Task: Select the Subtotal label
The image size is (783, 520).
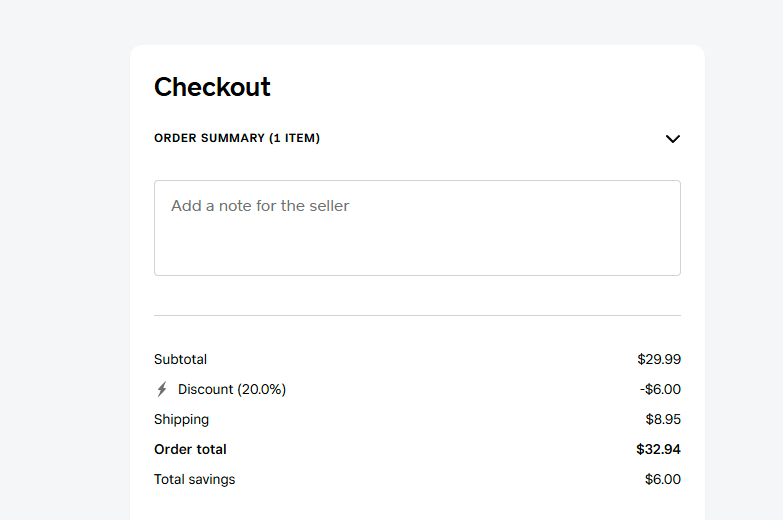Action: tap(180, 359)
